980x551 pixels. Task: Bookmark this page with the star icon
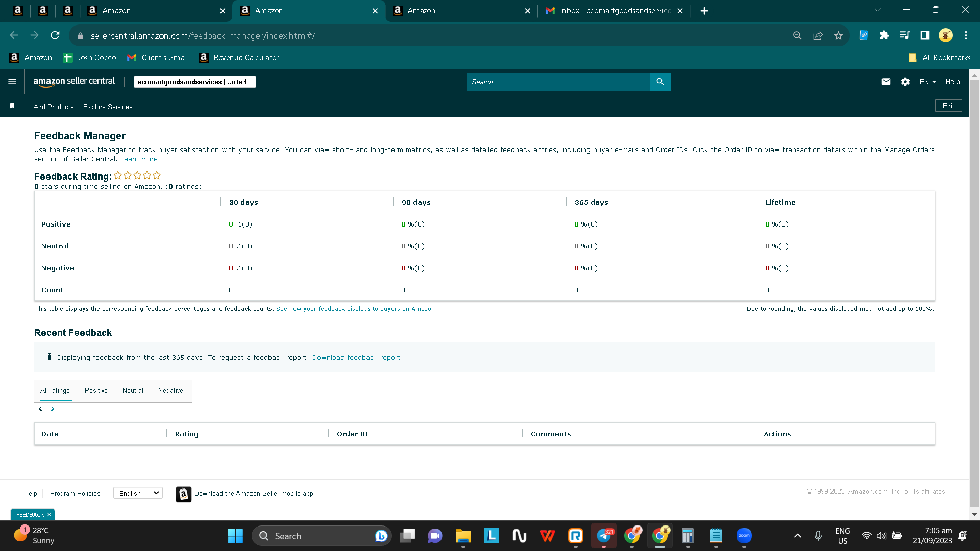click(x=838, y=35)
